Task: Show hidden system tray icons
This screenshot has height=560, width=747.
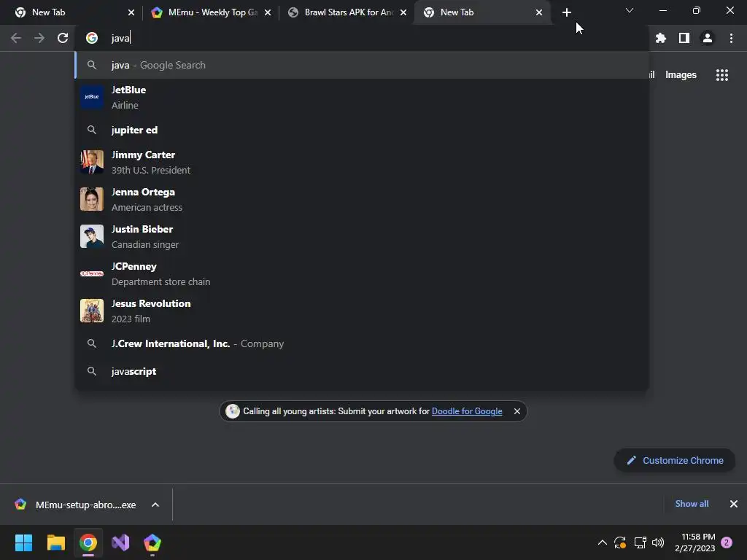Action: pyautogui.click(x=602, y=542)
